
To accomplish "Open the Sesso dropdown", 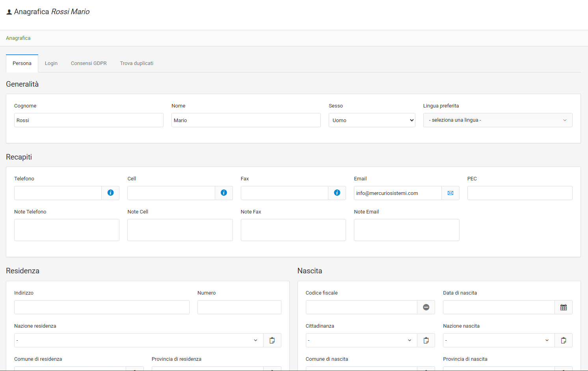I will tap(372, 120).
